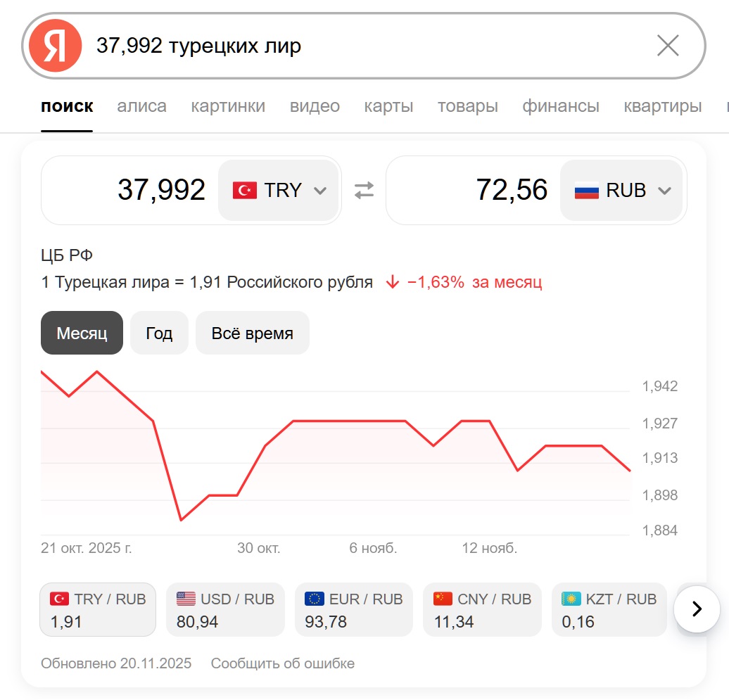The image size is (729, 700).
Task: Click the Yandex logo icon
Action: pos(56,46)
